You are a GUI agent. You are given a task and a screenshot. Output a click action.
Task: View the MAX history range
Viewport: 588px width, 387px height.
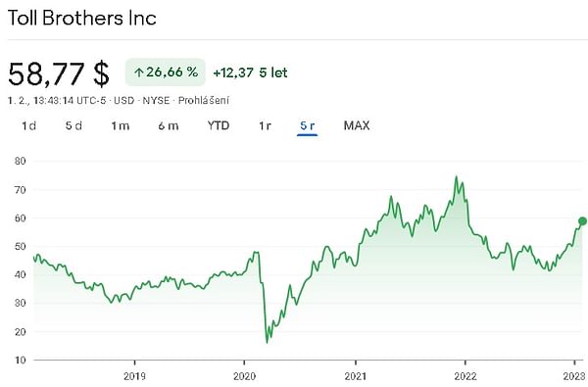[x=357, y=125]
